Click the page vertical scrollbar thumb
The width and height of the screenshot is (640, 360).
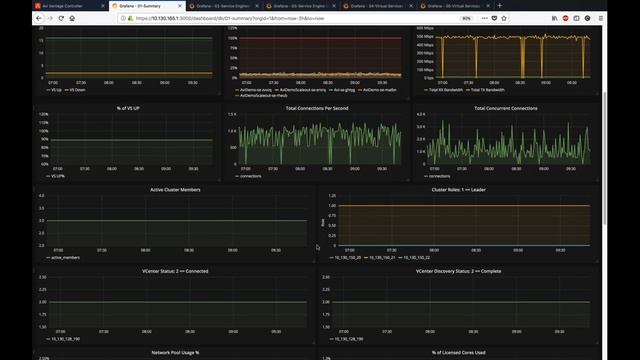604,158
